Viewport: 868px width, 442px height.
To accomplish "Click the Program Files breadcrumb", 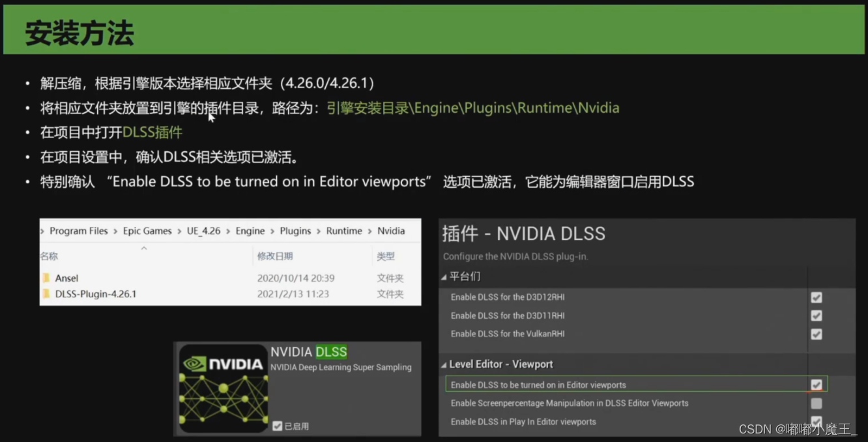I will (79, 231).
